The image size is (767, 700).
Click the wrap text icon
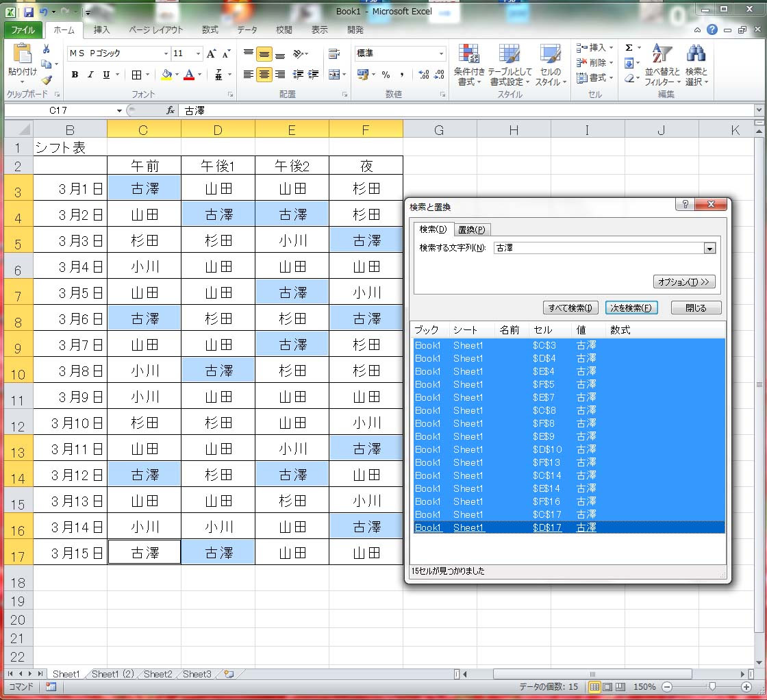pos(335,54)
